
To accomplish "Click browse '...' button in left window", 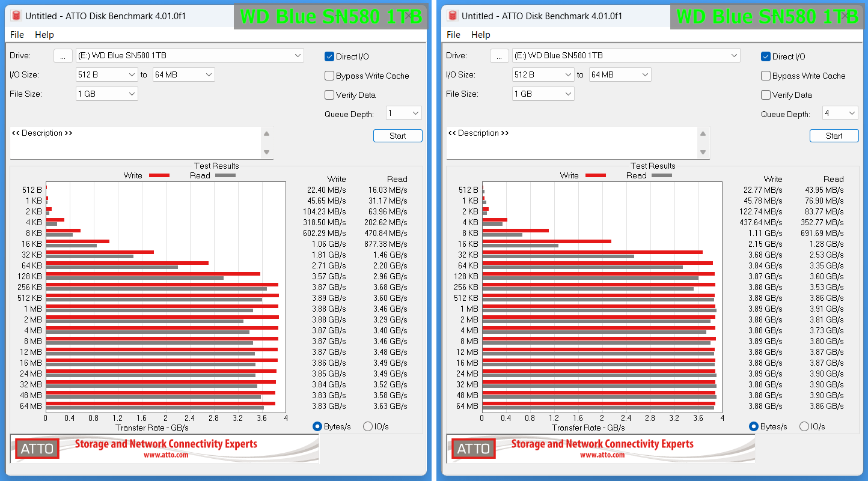I will (63, 56).
